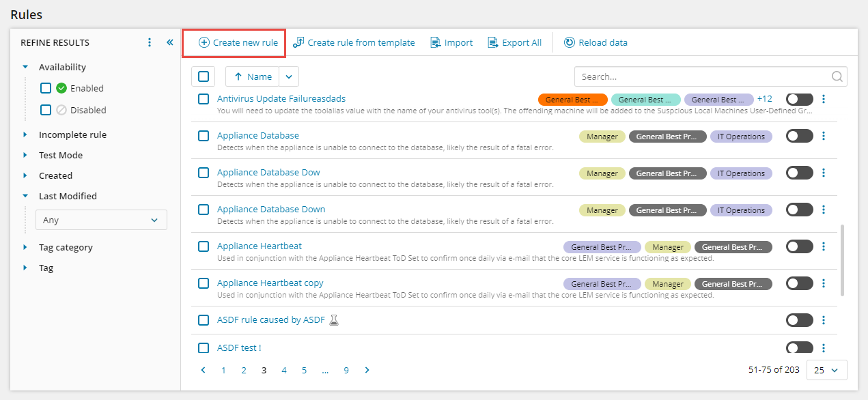The height and width of the screenshot is (400, 868).
Task: Click the orange General Best tag
Action: coord(572,100)
